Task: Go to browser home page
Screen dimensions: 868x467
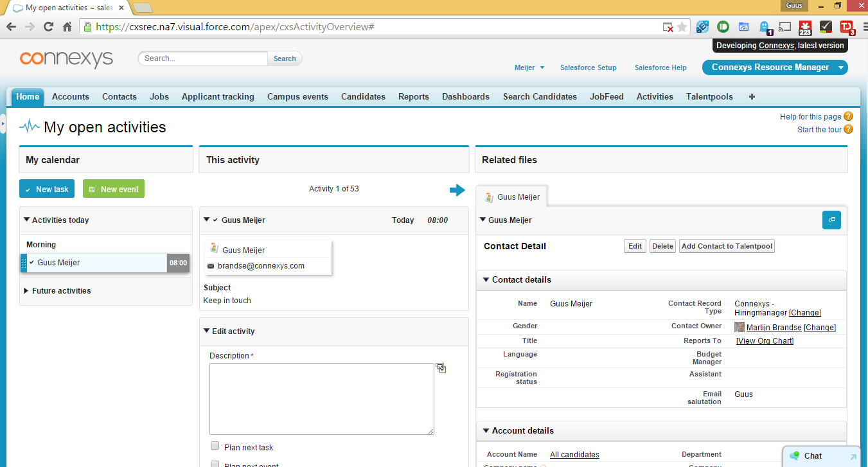Action: tap(67, 27)
